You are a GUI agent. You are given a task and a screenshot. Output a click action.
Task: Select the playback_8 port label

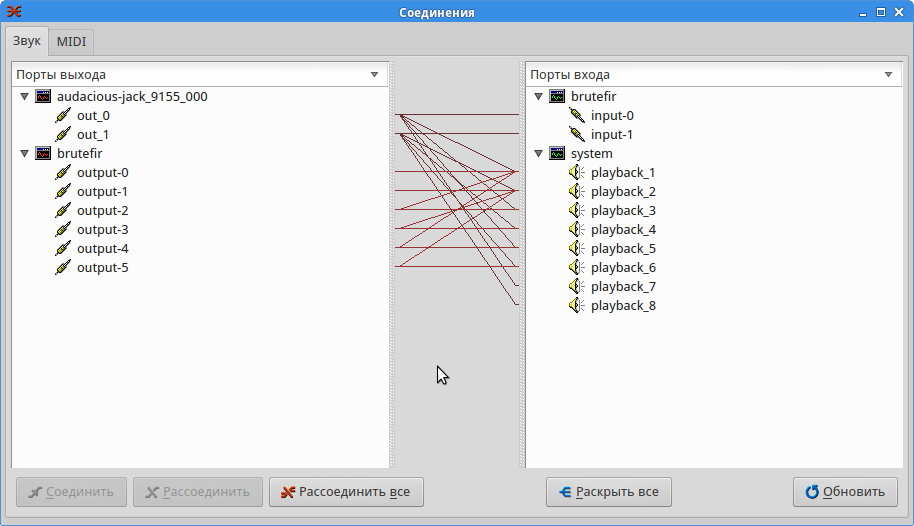(623, 306)
